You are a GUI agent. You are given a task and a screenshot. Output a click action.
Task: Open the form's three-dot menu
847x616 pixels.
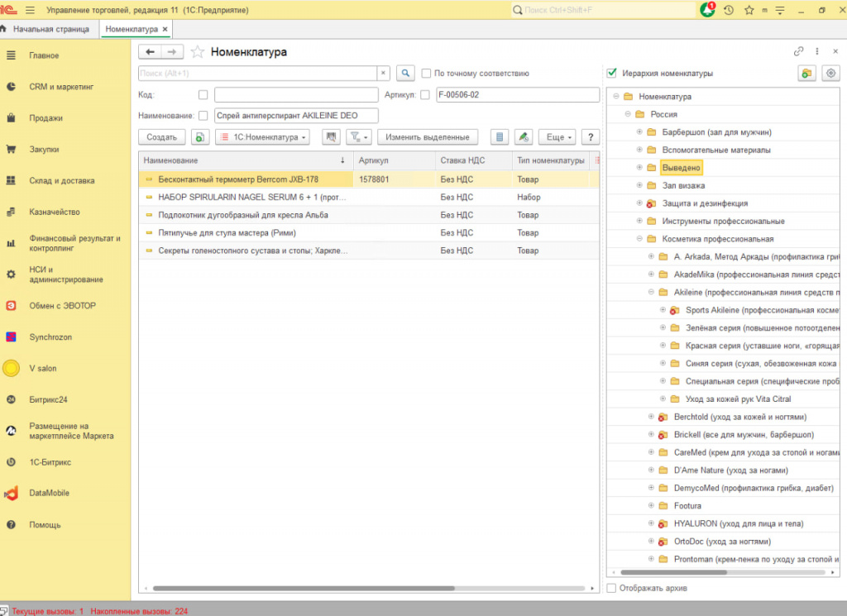[x=816, y=51]
